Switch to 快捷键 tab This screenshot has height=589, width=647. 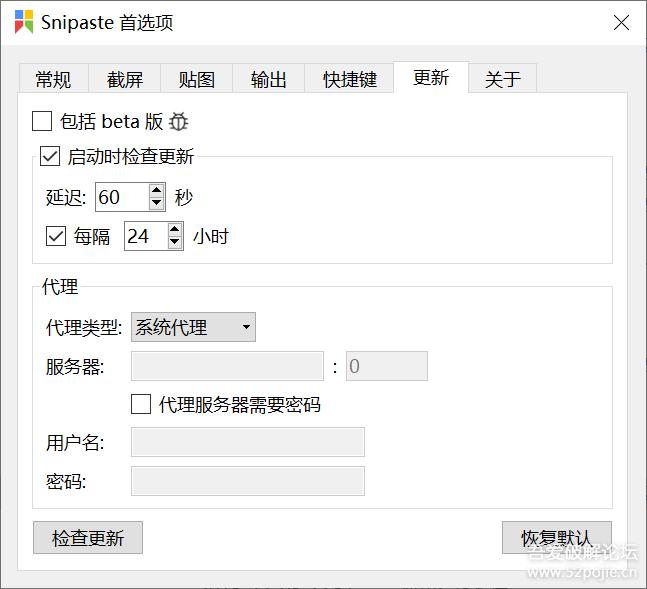(349, 79)
